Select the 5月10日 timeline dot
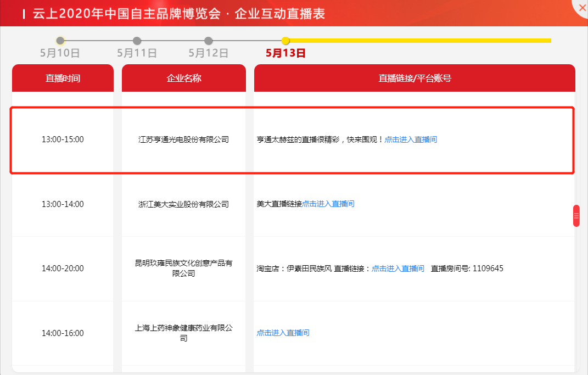 [60, 41]
